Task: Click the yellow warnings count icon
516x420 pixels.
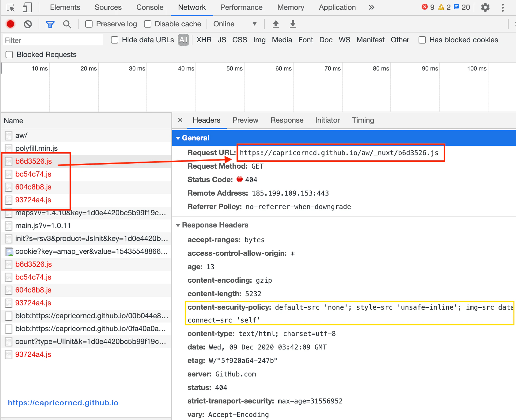Action: click(441, 7)
